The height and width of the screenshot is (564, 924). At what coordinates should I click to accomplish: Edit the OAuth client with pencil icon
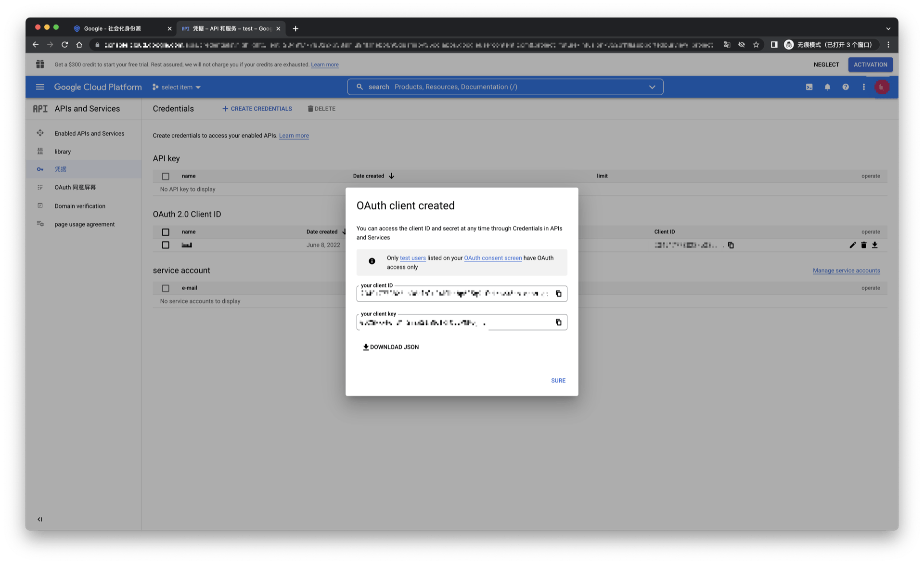point(852,245)
